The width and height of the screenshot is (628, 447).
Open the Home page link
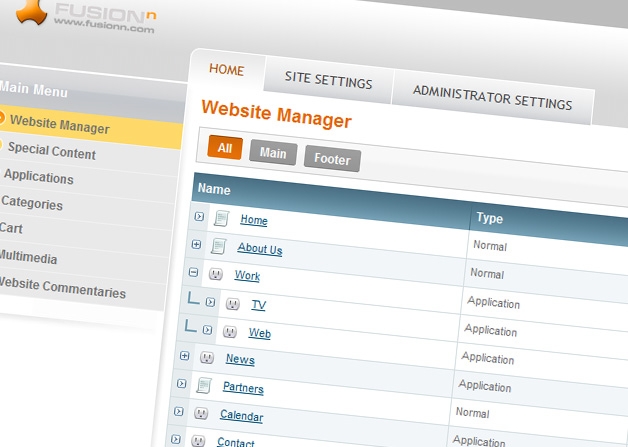coord(254,220)
